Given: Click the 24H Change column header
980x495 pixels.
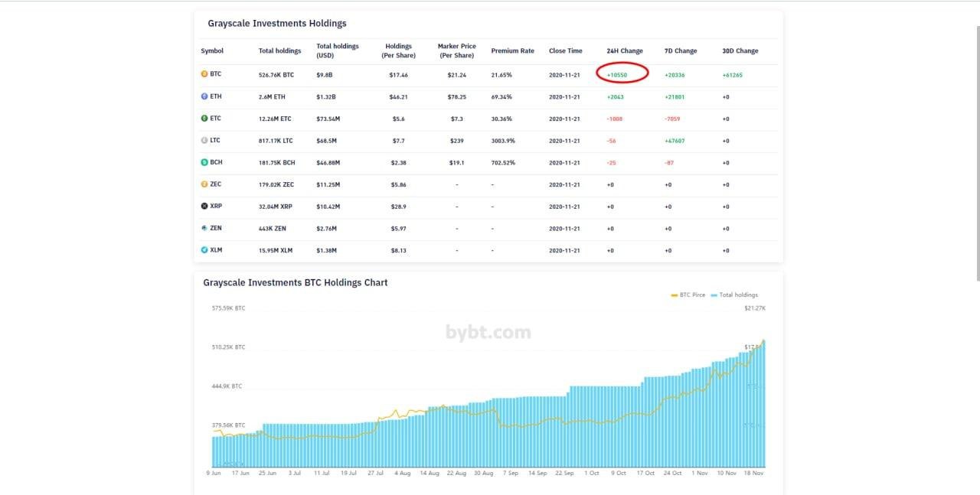Looking at the screenshot, I should coord(625,51).
